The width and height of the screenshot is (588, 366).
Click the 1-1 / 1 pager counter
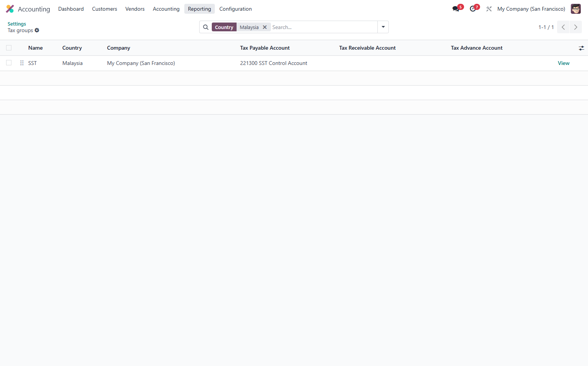(x=546, y=27)
